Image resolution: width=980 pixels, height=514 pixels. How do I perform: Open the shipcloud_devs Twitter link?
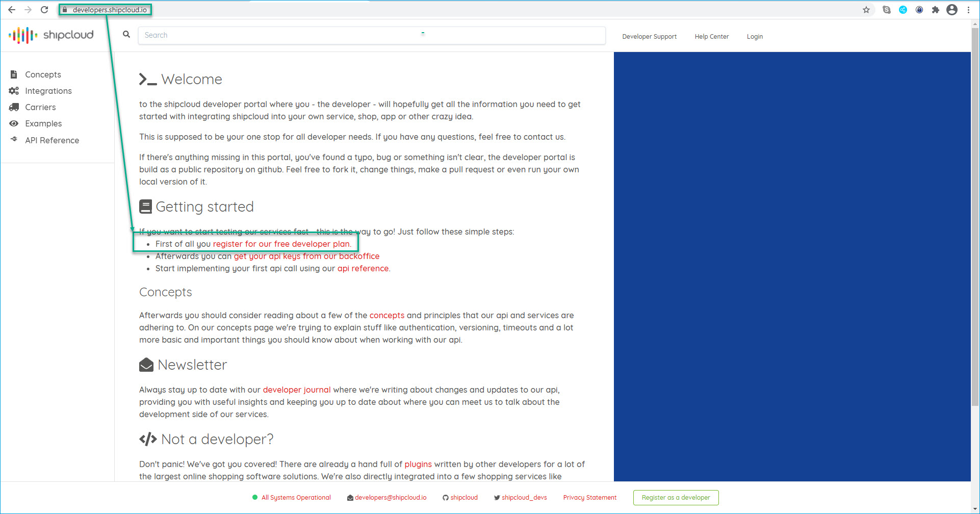pos(524,498)
